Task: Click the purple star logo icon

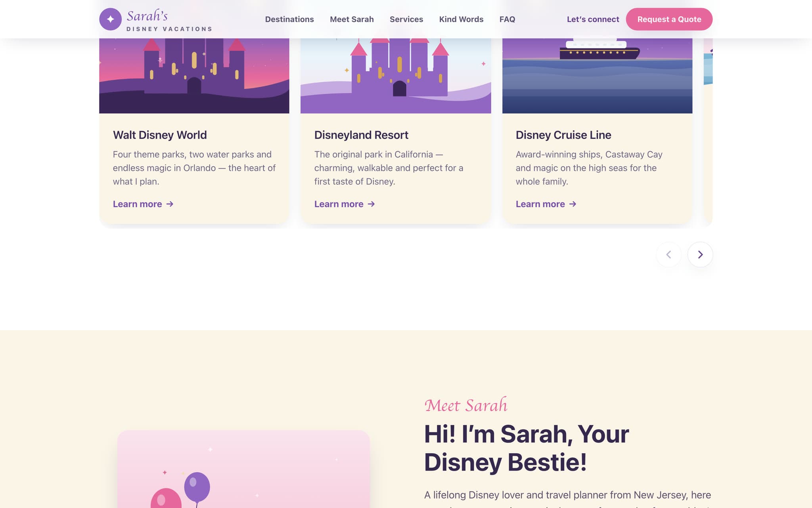Action: pos(110,19)
